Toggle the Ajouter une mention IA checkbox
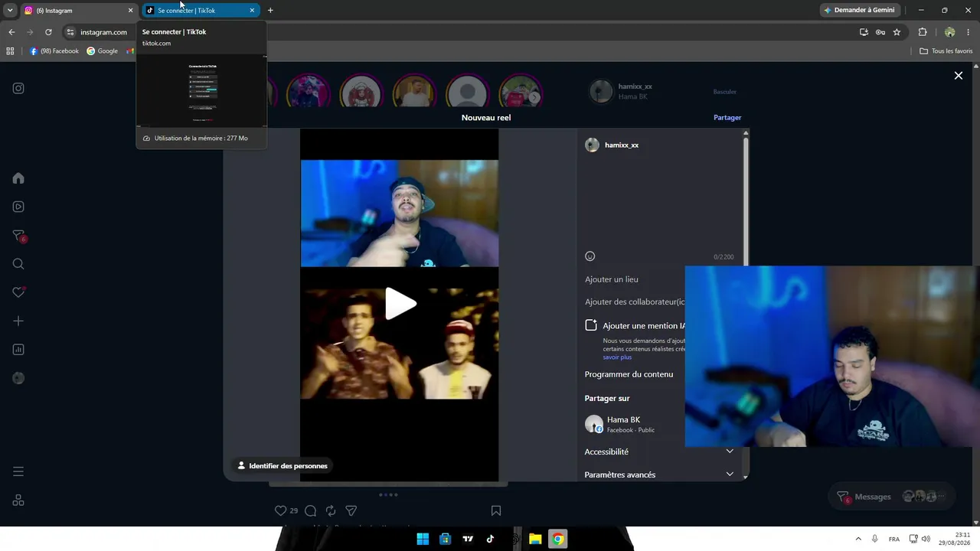This screenshot has width=980, height=551. (x=591, y=325)
